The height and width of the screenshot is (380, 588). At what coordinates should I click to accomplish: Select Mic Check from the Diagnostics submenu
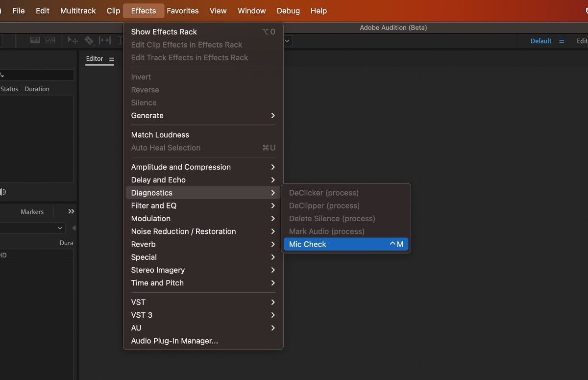pos(308,244)
